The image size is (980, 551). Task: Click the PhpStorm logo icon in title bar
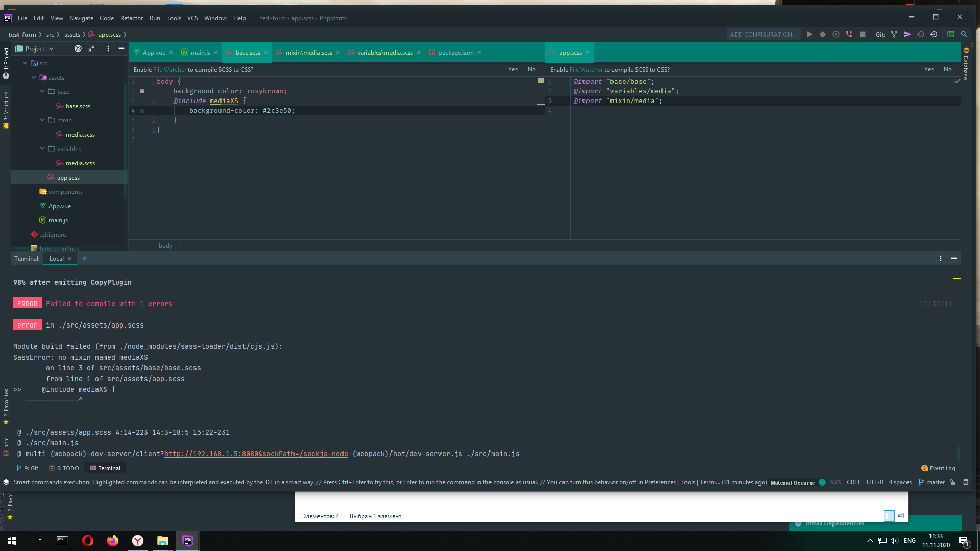point(8,18)
